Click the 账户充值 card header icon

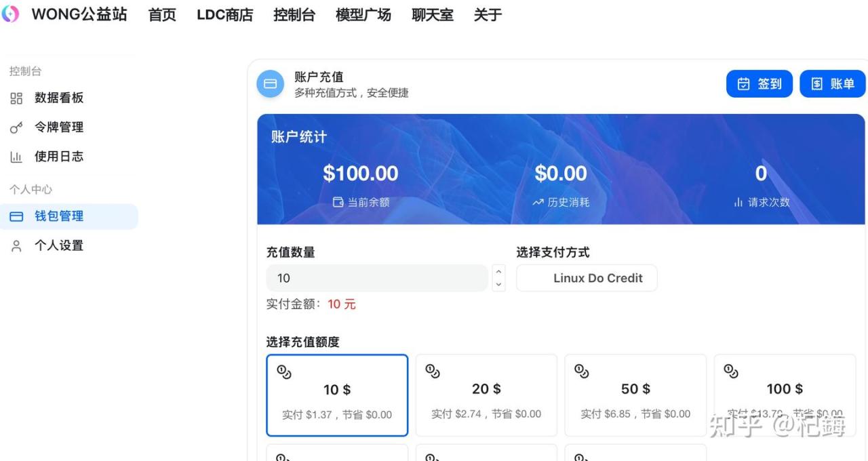point(270,84)
